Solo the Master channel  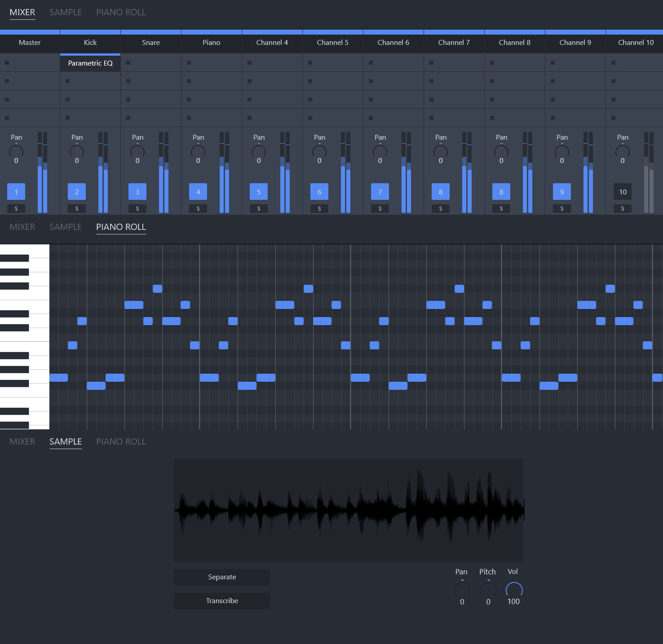(16, 208)
